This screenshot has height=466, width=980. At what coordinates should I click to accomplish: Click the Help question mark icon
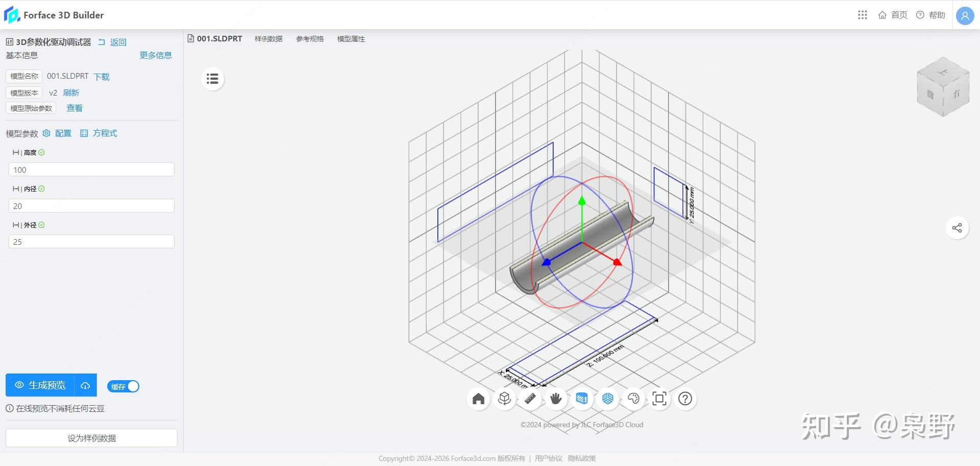click(685, 399)
